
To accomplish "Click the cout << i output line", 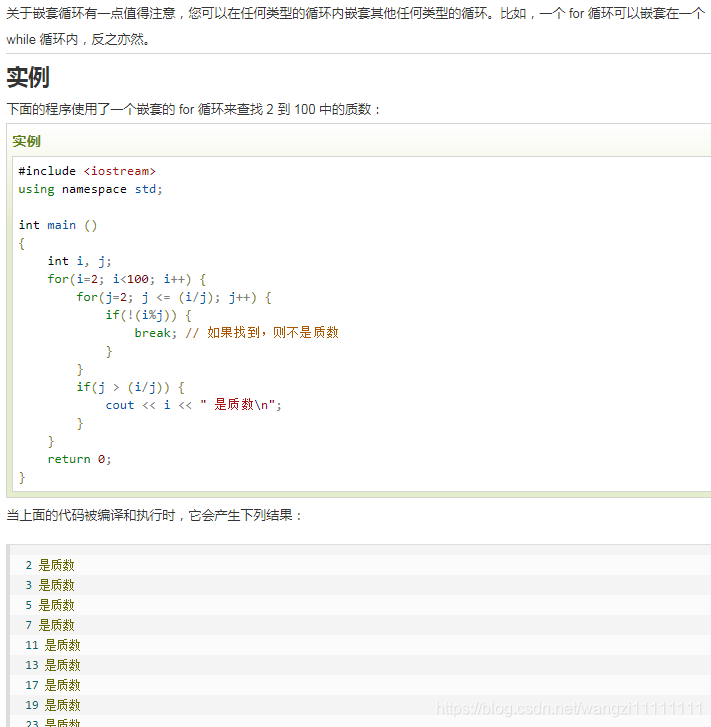I will click(x=193, y=405).
